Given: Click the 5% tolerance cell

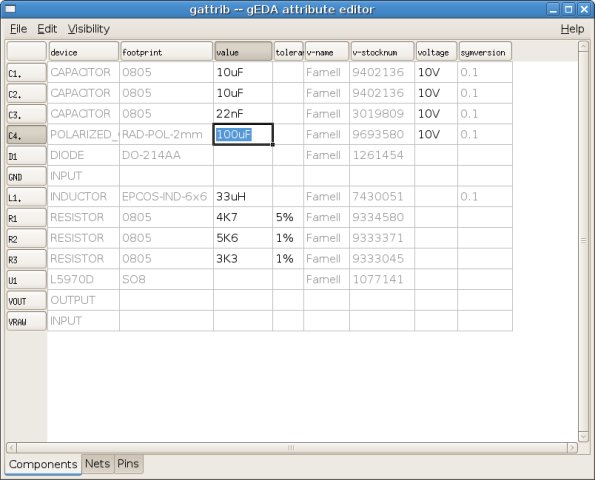Looking at the screenshot, I should pos(288,217).
